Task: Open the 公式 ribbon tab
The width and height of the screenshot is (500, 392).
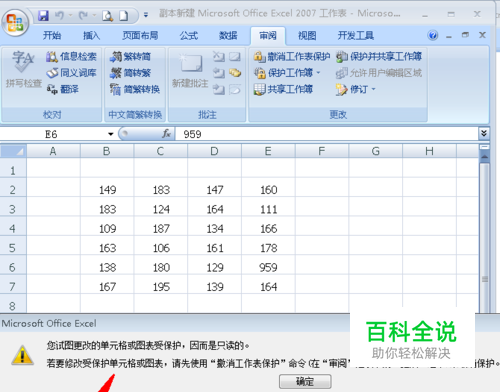Action: [189, 35]
